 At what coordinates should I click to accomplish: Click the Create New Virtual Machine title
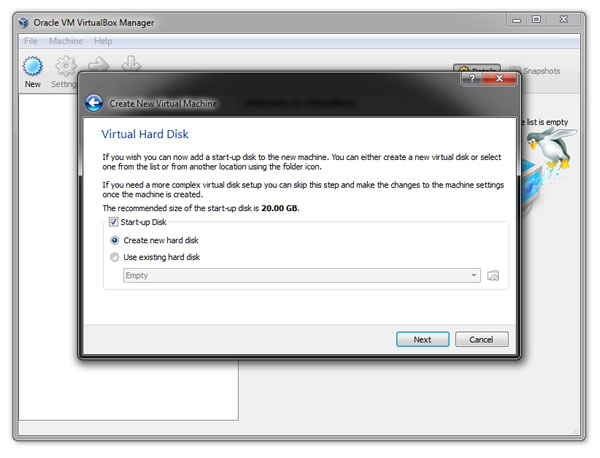[x=163, y=104]
